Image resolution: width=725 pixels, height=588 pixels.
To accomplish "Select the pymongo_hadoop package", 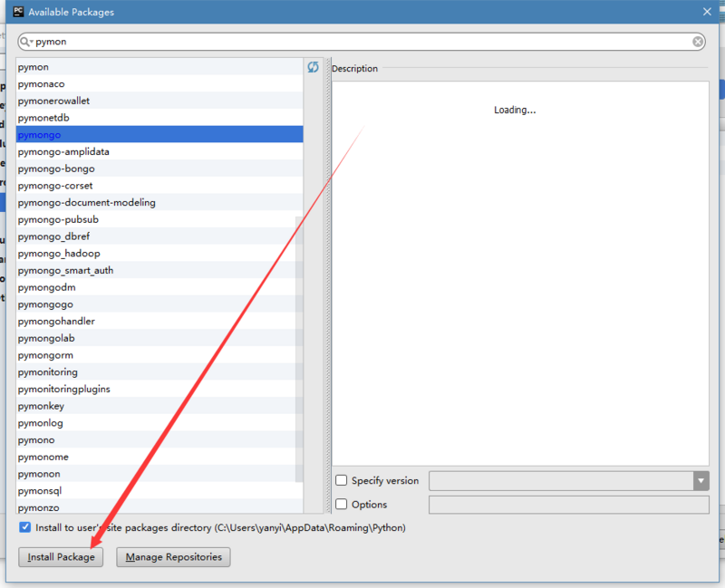I will pyautogui.click(x=159, y=254).
